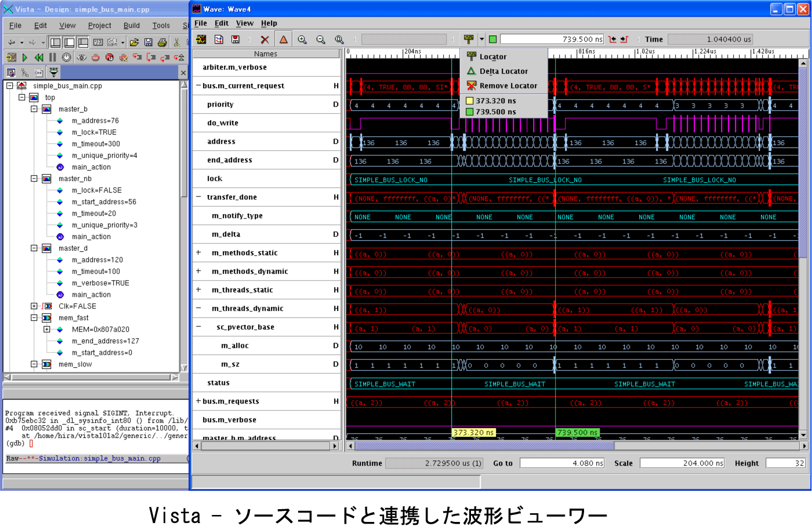This screenshot has width=812, height=526.
Task: Click the step out icon
Action: click(x=165, y=57)
